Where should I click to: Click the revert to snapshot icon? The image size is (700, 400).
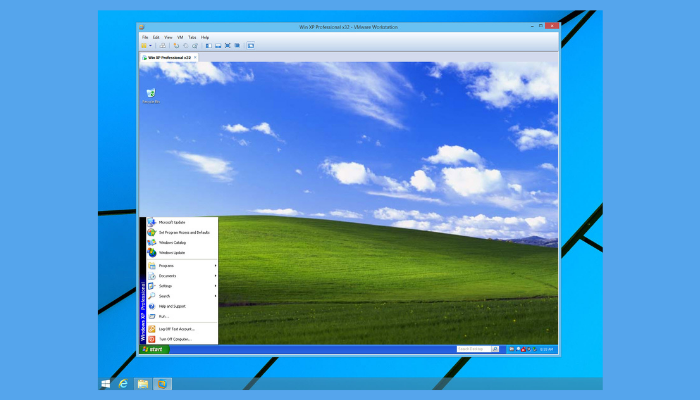point(186,46)
